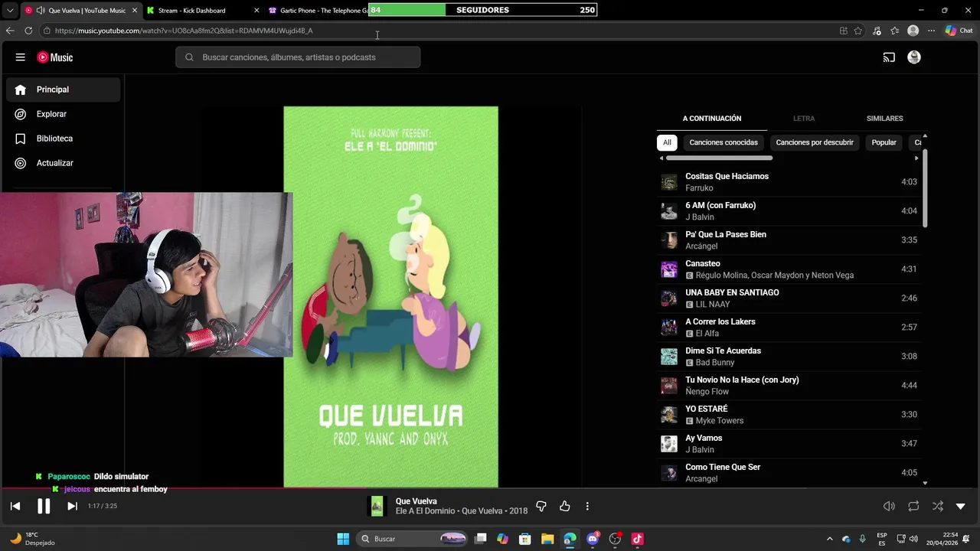Screen dimensions: 980x551
Task: Click the player volume icon
Action: pyautogui.click(x=889, y=507)
